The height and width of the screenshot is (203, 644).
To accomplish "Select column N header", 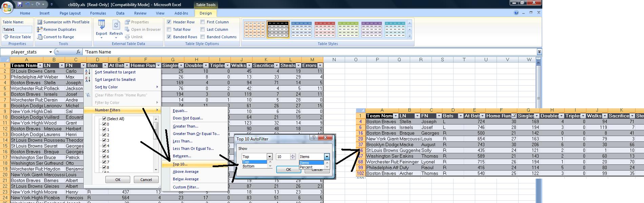I will click(334, 60).
